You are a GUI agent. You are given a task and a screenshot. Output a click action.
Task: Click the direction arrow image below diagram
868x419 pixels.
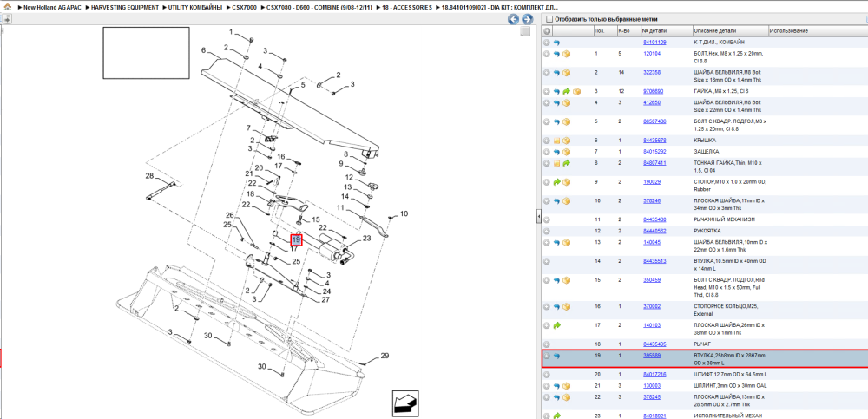[404, 403]
